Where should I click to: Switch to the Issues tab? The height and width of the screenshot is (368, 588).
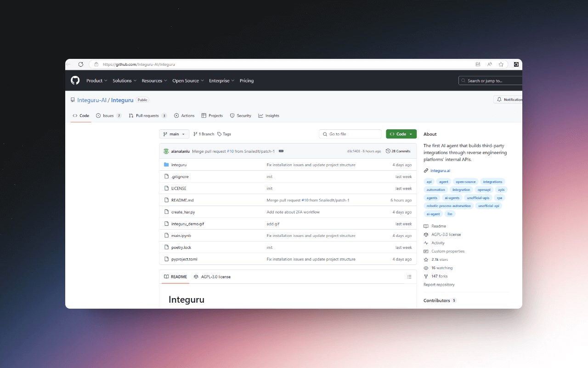pyautogui.click(x=109, y=115)
